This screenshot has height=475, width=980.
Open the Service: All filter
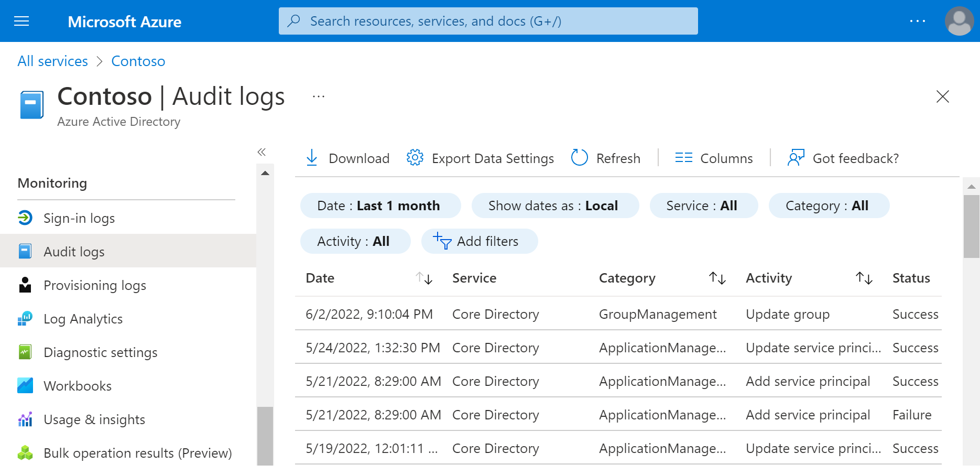[x=704, y=206]
